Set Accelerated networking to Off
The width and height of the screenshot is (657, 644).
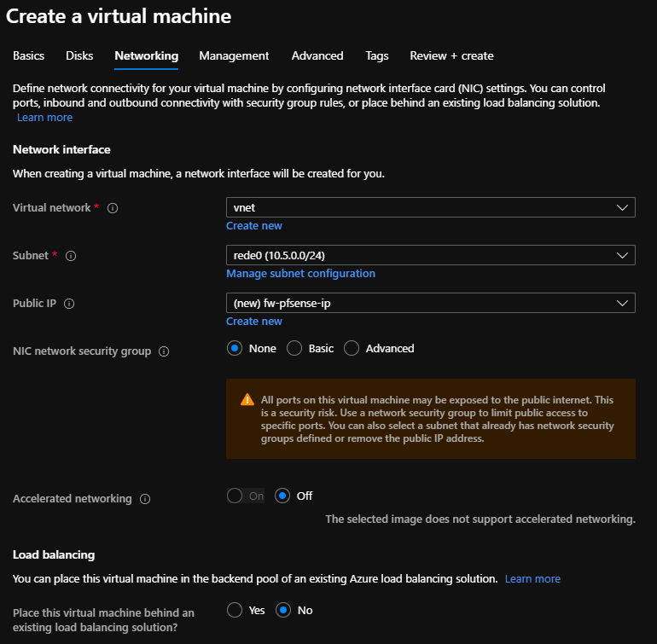(x=282, y=496)
